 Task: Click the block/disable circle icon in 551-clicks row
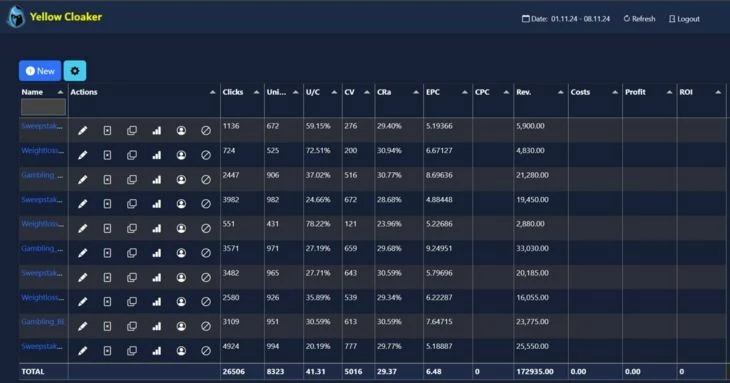pos(206,228)
